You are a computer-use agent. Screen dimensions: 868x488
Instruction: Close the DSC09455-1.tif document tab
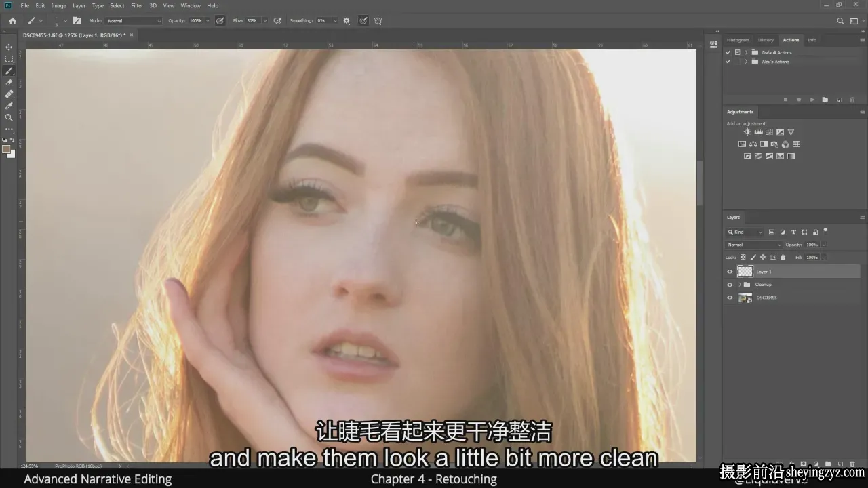pyautogui.click(x=132, y=35)
